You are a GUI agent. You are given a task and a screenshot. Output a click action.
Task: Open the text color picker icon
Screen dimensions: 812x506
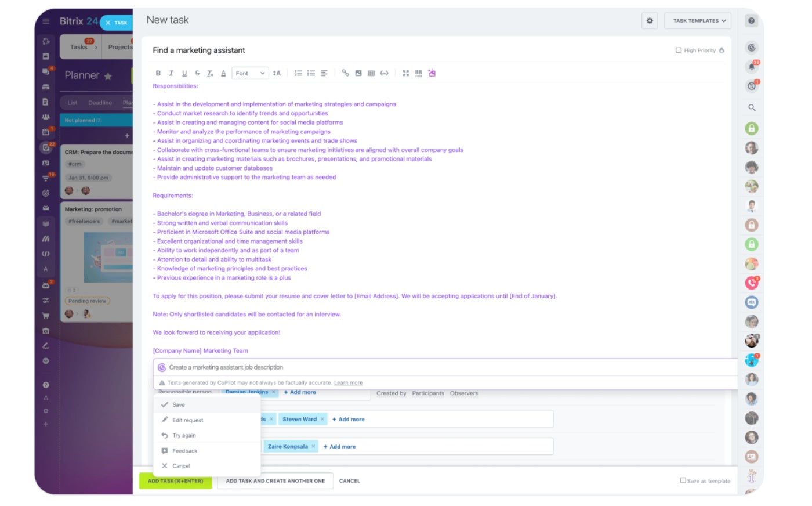[223, 73]
